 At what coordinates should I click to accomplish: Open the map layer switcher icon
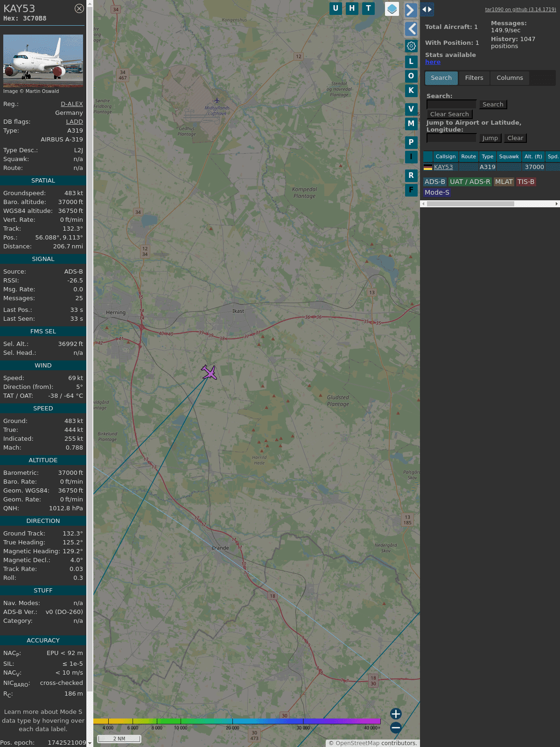click(x=392, y=9)
